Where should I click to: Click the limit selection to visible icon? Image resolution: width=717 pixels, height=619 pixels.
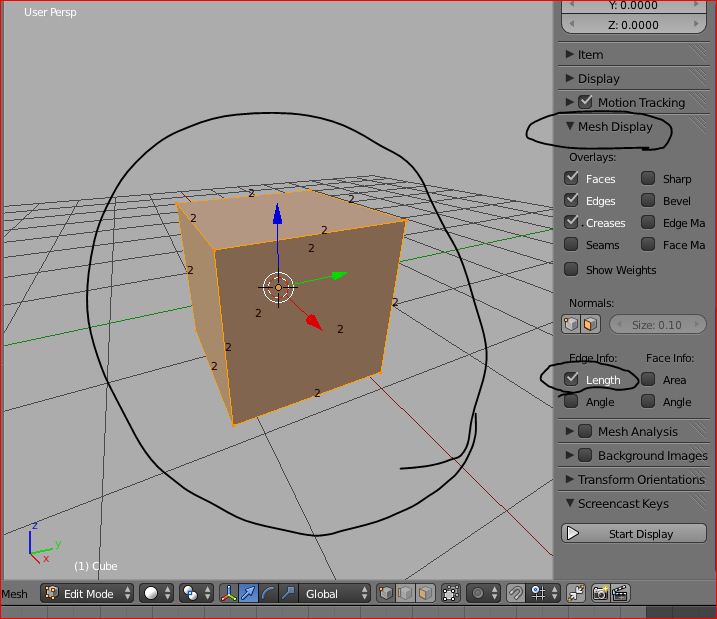451,593
